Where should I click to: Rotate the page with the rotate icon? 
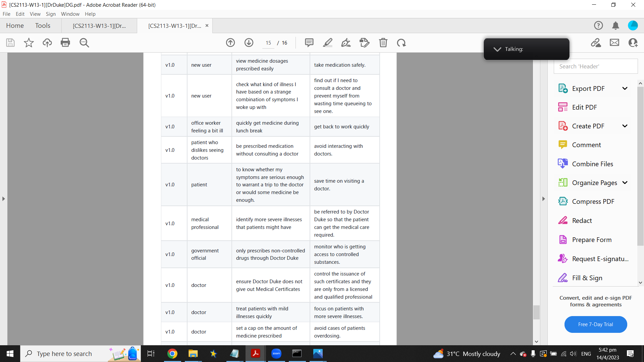coord(401,43)
